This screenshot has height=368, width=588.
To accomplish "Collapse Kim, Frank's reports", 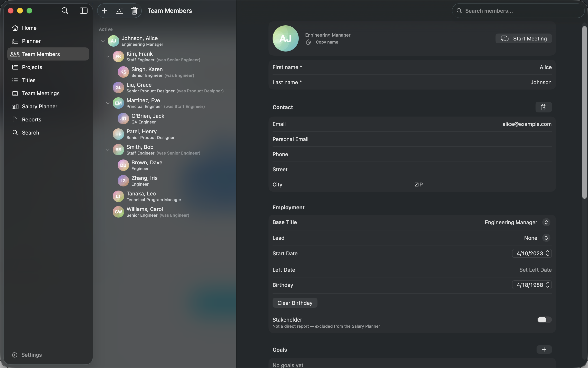I will tap(108, 57).
